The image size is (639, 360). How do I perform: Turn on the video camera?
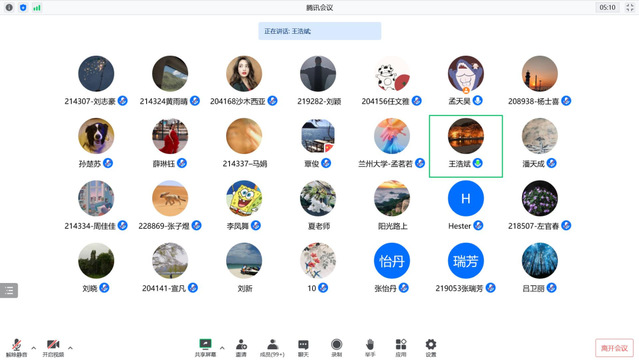[x=53, y=348]
